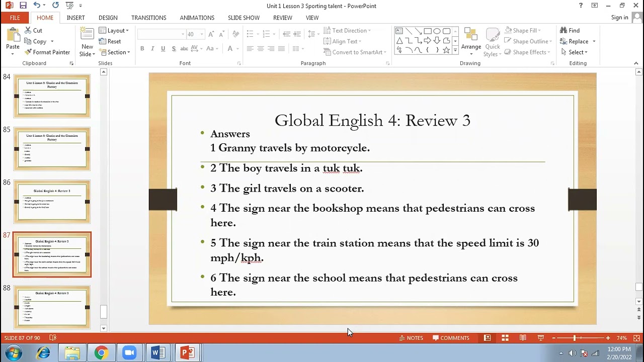644x362 pixels.
Task: Click Justify text alignment icon
Action: 281,49
